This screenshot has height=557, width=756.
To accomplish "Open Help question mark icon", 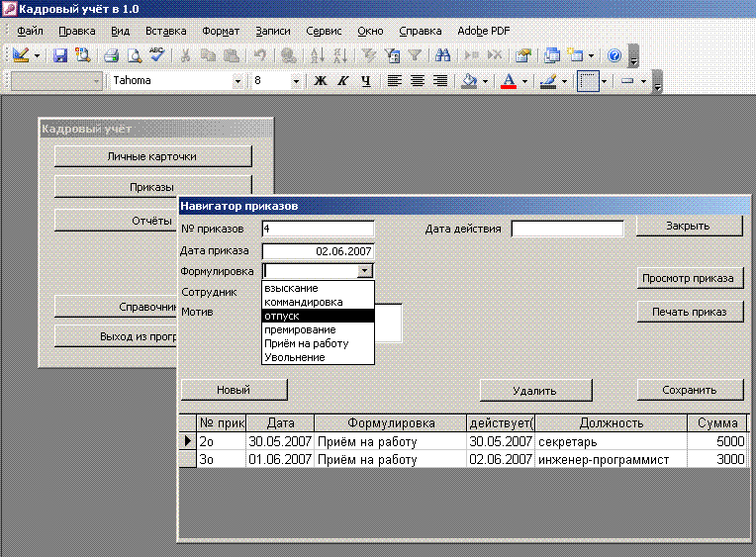I will tap(614, 55).
